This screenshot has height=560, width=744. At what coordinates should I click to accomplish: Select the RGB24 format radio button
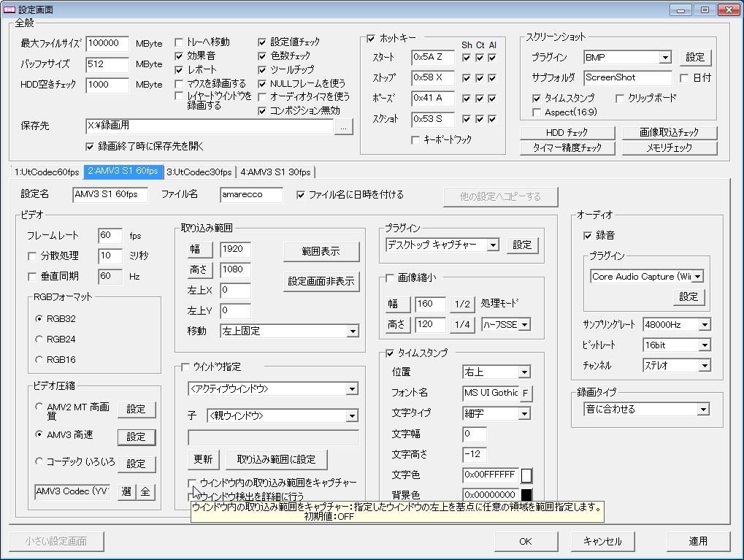tap(39, 340)
